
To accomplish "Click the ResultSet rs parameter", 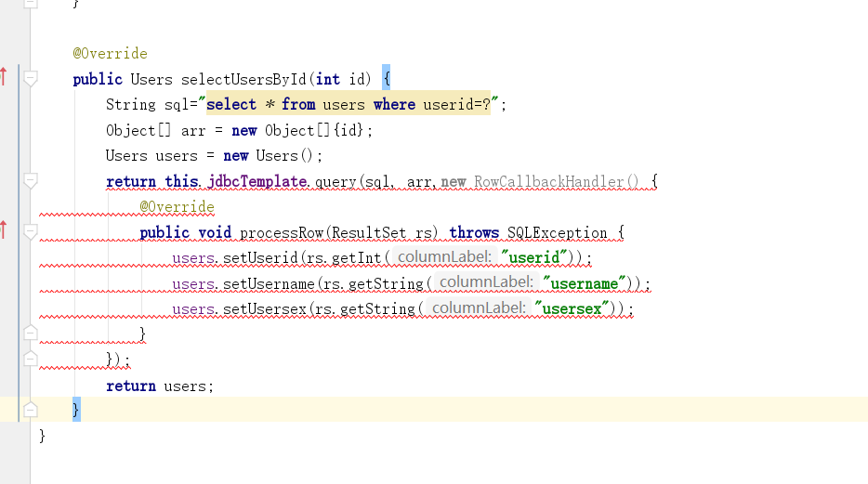I will pyautogui.click(x=382, y=233).
